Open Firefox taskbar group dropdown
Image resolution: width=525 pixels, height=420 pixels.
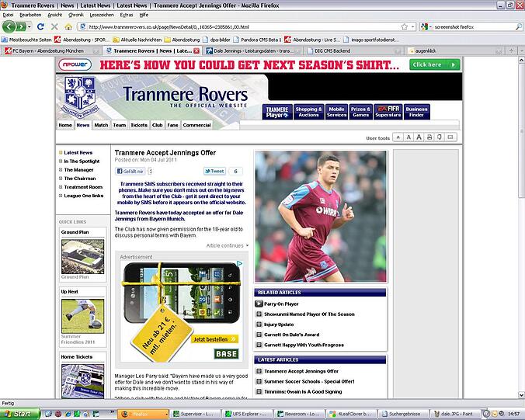(166, 415)
